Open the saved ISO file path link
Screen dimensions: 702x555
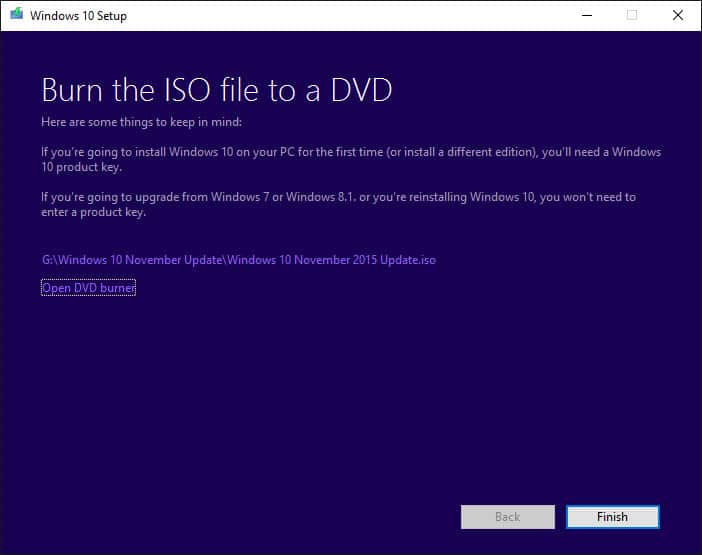238,260
